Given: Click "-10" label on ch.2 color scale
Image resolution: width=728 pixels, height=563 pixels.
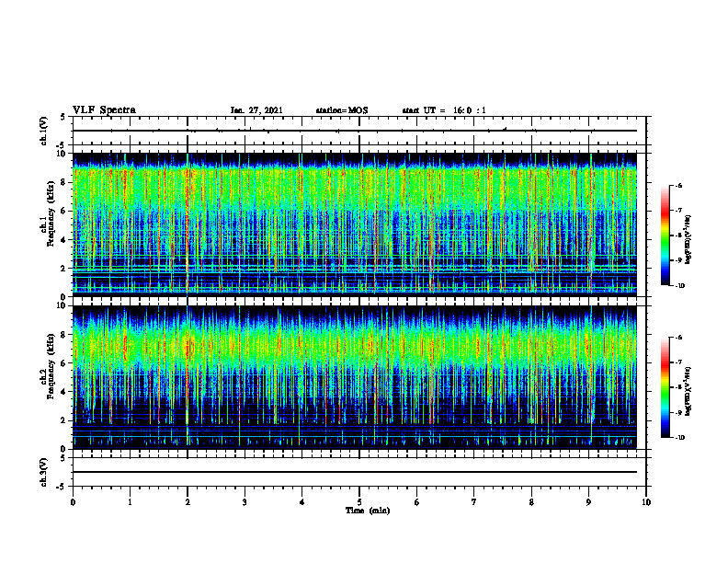Looking at the screenshot, I should click(x=679, y=438).
